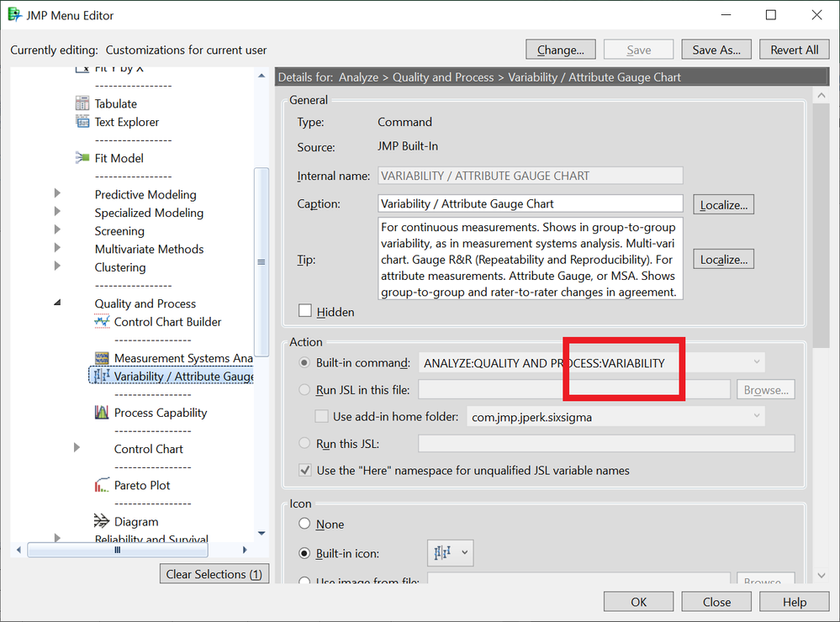Click the details panel vertical scrollbar
Screen dimensions: 840x622
tap(821, 225)
